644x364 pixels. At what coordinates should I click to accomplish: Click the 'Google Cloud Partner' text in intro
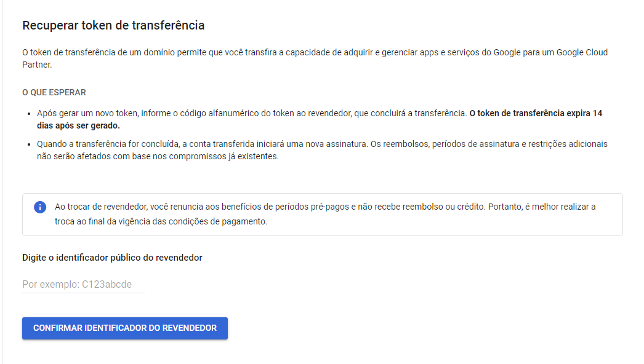(582, 52)
